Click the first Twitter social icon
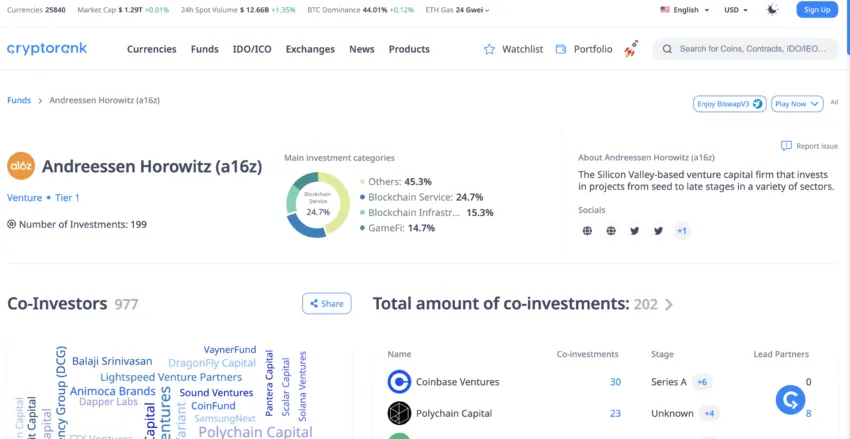The image size is (850, 439). pyautogui.click(x=634, y=231)
